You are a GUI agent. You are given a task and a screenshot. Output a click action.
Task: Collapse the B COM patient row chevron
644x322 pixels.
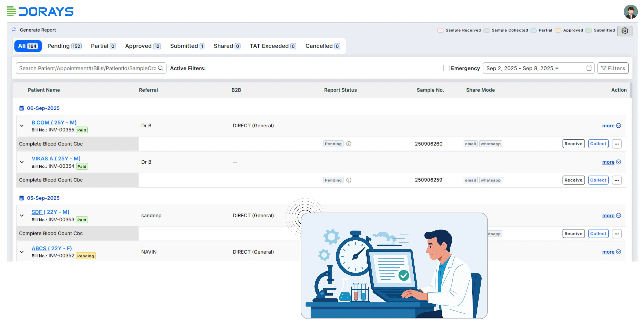[22, 126]
